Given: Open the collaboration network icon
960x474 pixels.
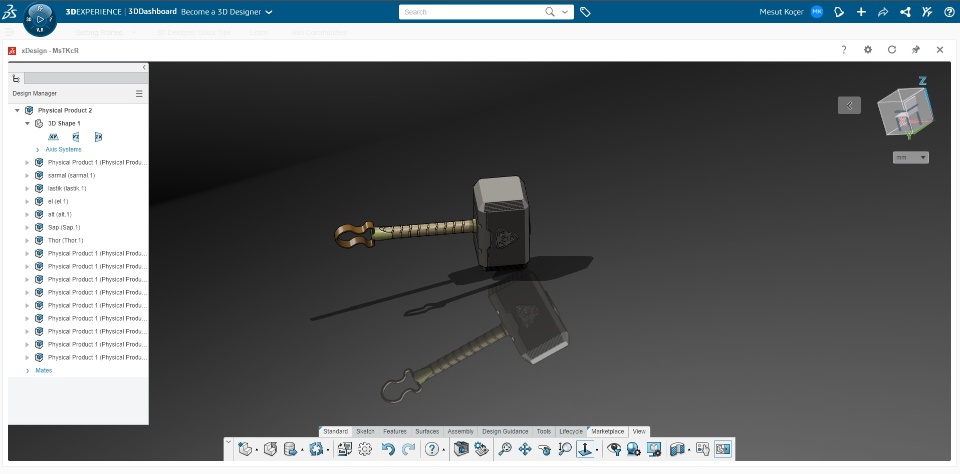Looking at the screenshot, I should pyautogui.click(x=905, y=12).
